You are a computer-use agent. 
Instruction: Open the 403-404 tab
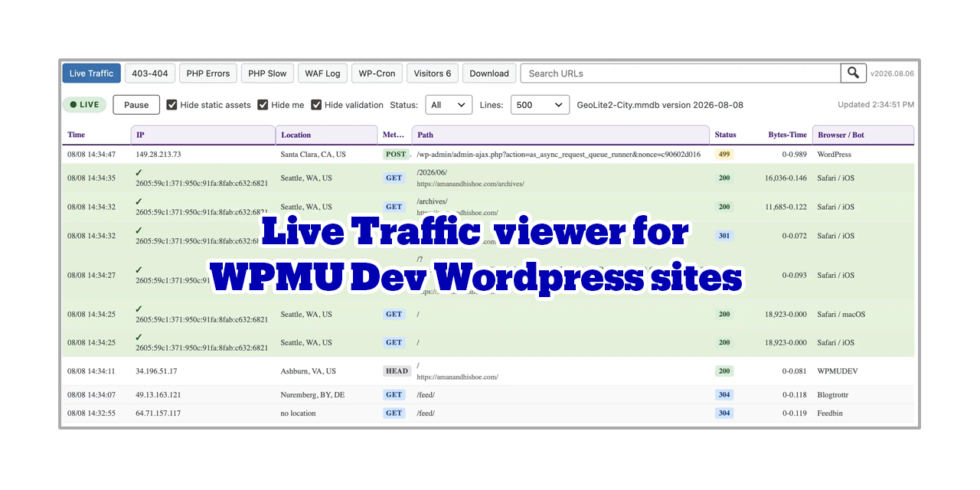150,73
